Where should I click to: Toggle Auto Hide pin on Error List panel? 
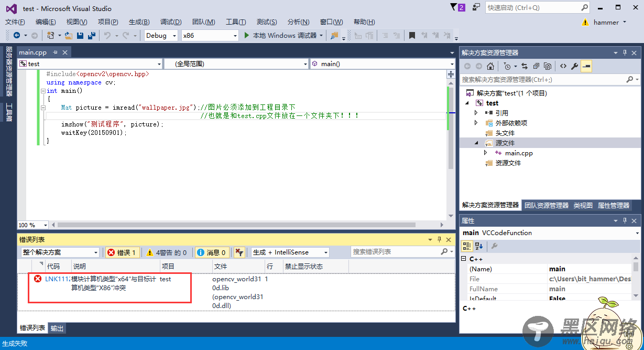(x=438, y=239)
